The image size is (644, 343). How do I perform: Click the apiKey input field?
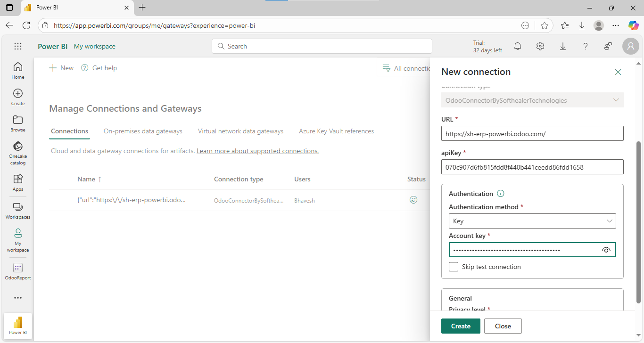pos(532,167)
